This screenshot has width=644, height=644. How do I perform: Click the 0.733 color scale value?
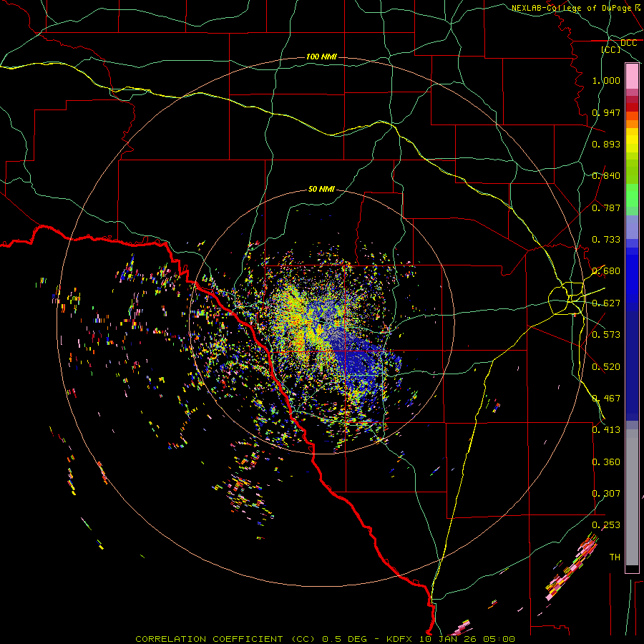click(606, 240)
